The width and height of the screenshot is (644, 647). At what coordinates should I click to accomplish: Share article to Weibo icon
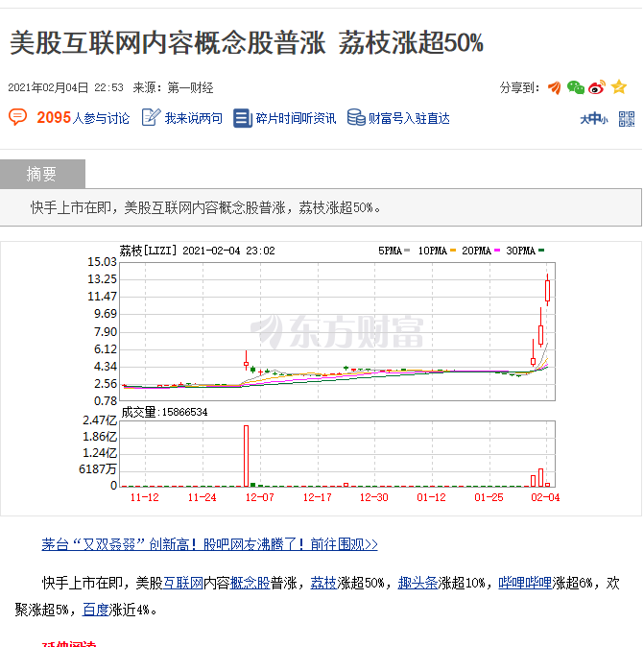pyautogui.click(x=597, y=87)
